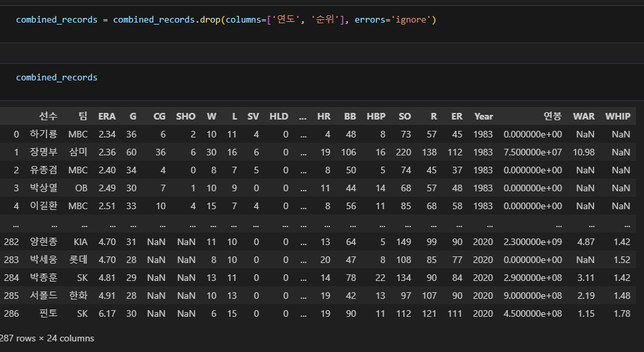Click BB value 106
Screen dimensions: 644x352
[x=349, y=152]
